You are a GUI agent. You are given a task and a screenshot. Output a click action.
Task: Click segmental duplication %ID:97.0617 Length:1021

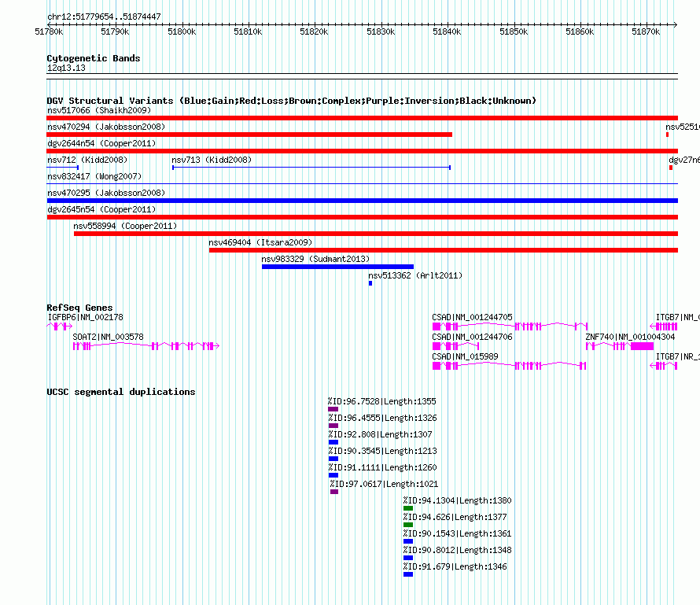(334, 492)
